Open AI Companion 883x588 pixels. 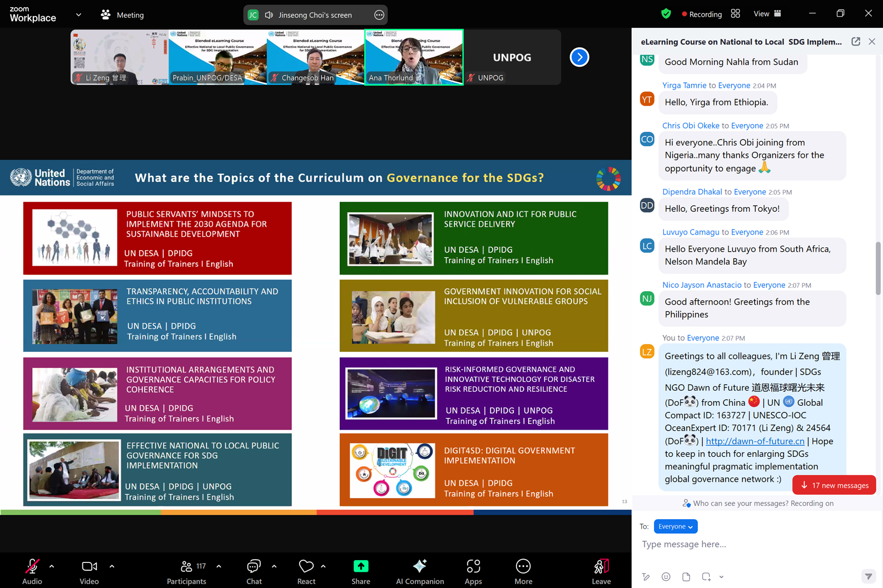(x=420, y=571)
